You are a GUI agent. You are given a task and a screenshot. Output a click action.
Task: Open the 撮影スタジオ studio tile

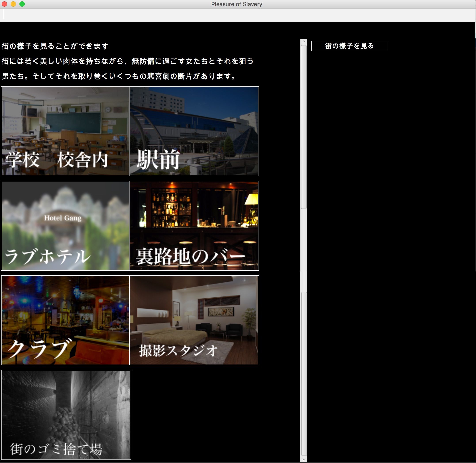pyautogui.click(x=194, y=320)
